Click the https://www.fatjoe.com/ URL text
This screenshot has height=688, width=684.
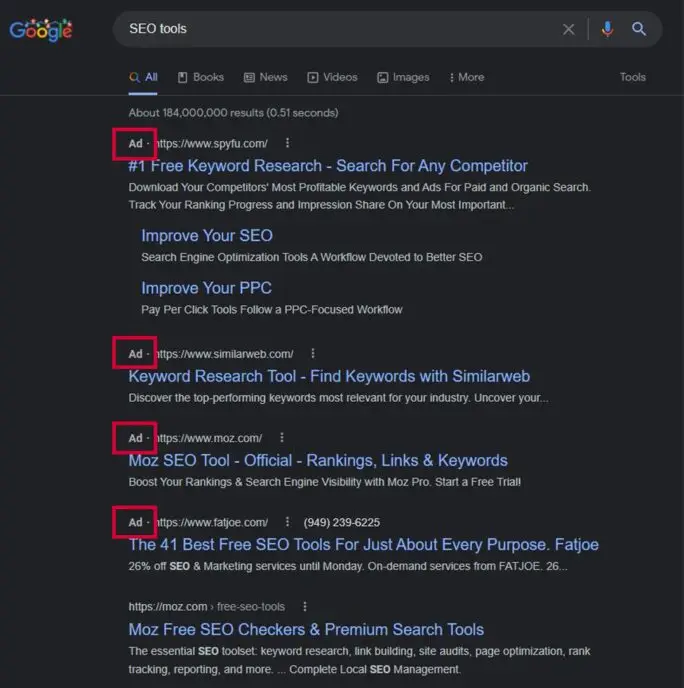pos(212,522)
